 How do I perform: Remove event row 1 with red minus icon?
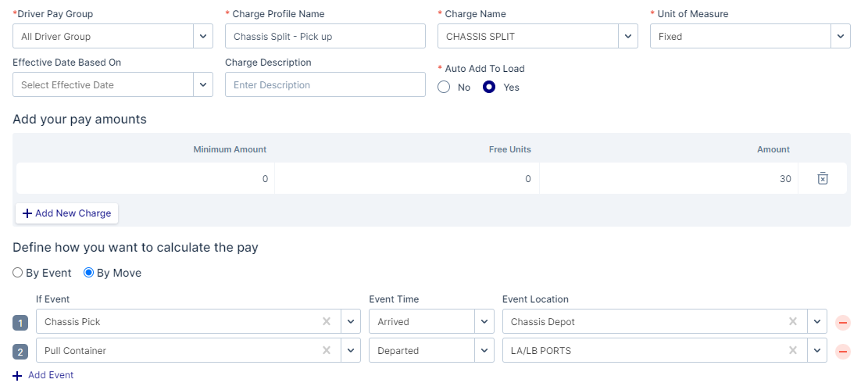click(x=843, y=322)
